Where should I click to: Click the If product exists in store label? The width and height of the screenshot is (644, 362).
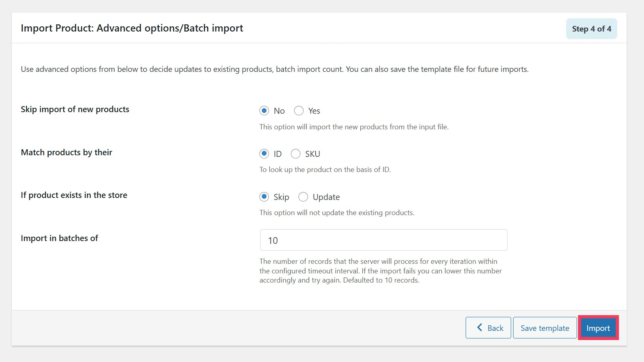tap(74, 195)
